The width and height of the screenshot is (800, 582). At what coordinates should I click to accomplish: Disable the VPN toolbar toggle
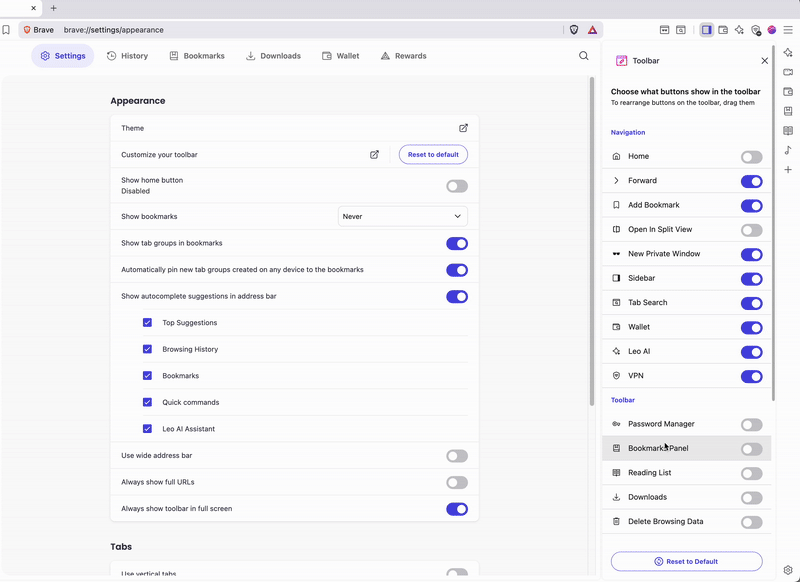752,376
